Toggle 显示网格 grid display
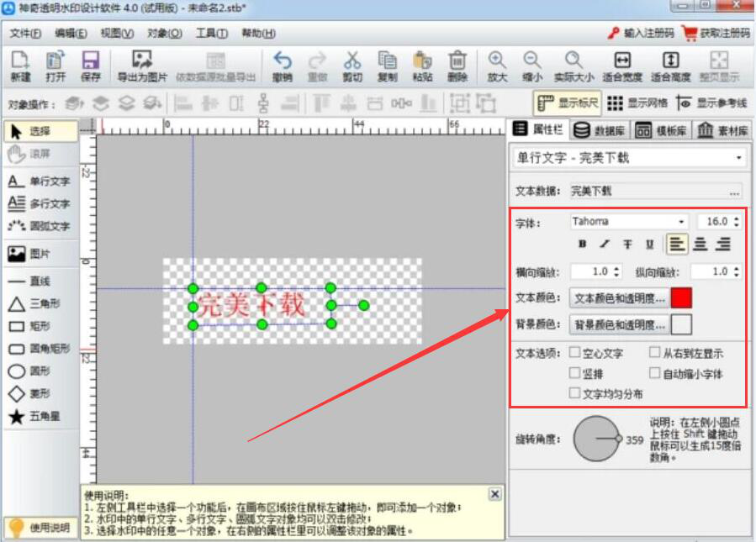The image size is (756, 542). click(x=637, y=103)
